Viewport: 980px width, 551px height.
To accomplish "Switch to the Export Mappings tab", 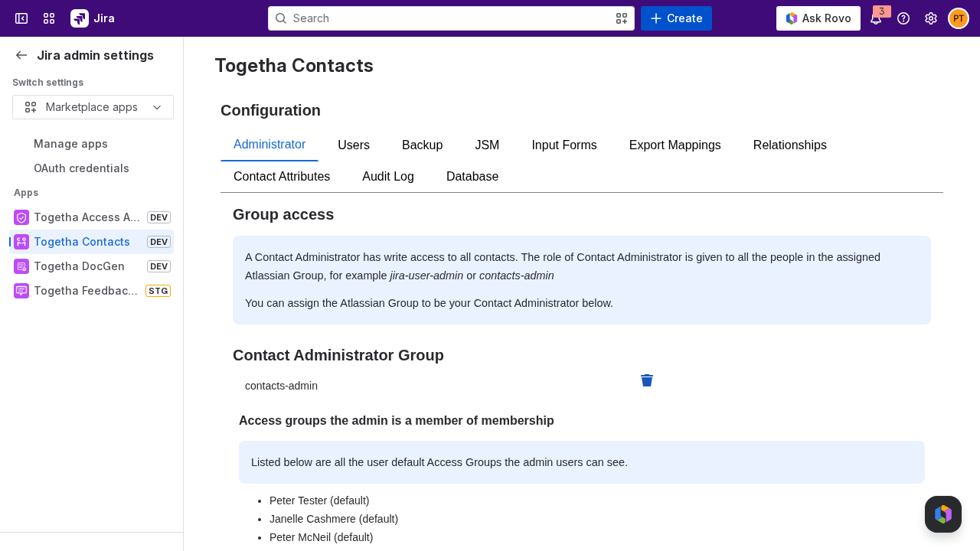I will pos(675,145).
